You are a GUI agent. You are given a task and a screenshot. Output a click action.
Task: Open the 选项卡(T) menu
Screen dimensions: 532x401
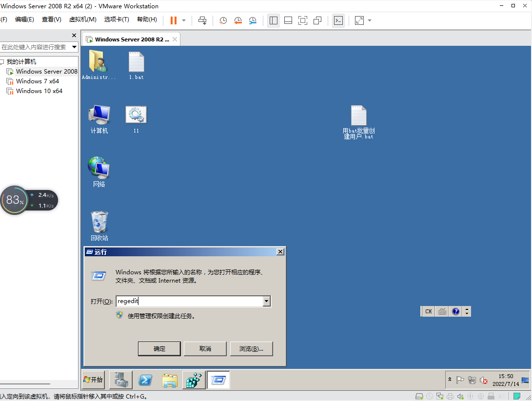(117, 19)
